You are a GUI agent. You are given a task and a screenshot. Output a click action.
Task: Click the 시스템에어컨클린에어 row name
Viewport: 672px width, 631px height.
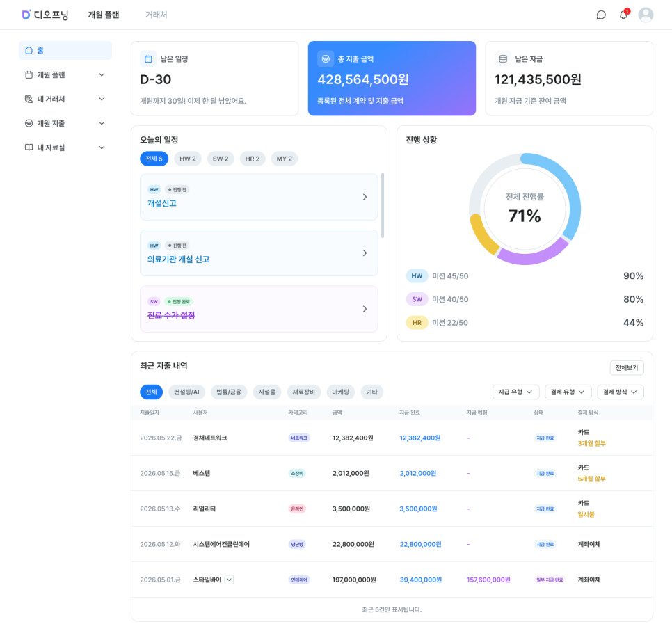tap(221, 544)
